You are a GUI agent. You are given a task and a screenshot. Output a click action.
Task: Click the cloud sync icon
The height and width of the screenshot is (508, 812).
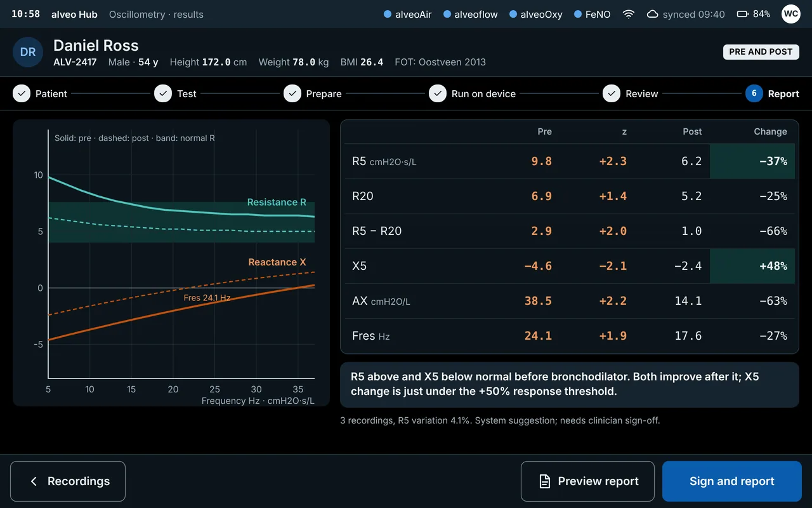point(652,14)
